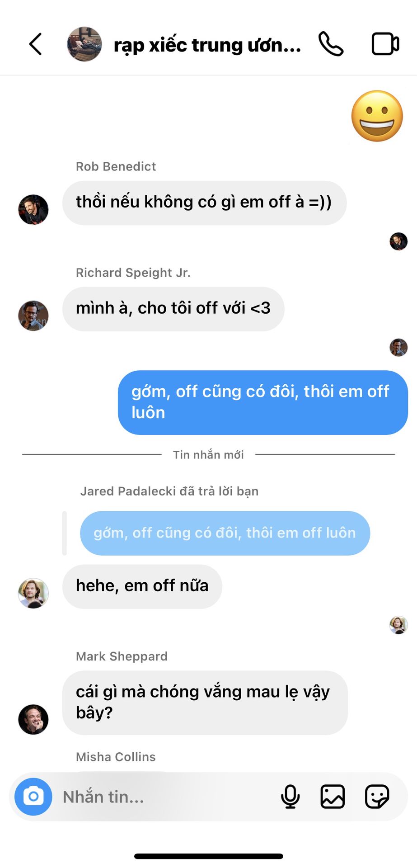Open the sticker picker icon
The height and width of the screenshot is (868, 417).
coord(377,797)
